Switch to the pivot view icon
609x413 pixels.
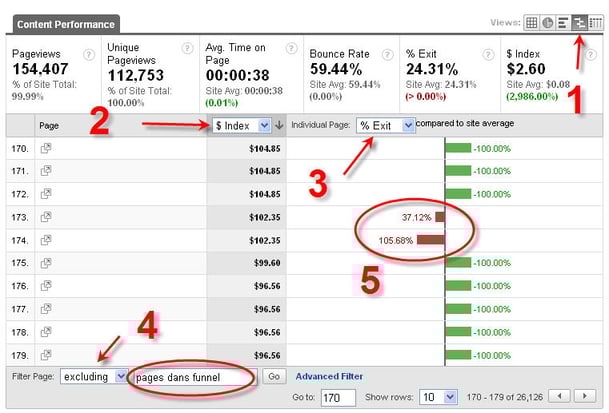click(x=594, y=23)
